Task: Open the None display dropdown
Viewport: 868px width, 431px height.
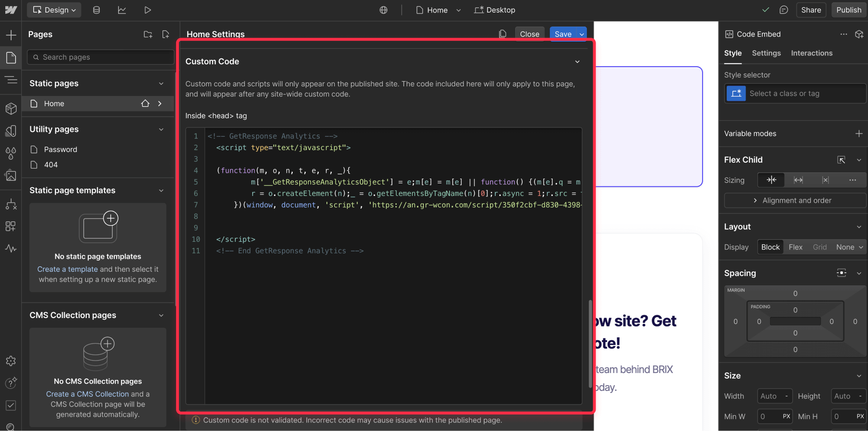Action: (x=849, y=247)
